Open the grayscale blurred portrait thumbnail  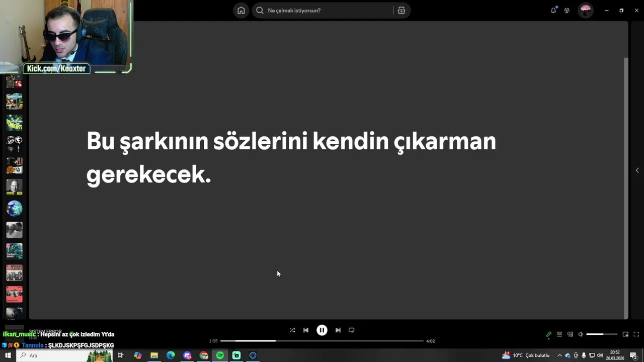tap(14, 230)
